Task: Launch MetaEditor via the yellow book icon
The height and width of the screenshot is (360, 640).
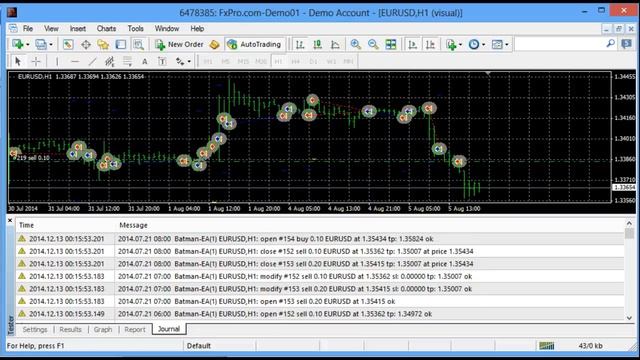Action: 214,44
